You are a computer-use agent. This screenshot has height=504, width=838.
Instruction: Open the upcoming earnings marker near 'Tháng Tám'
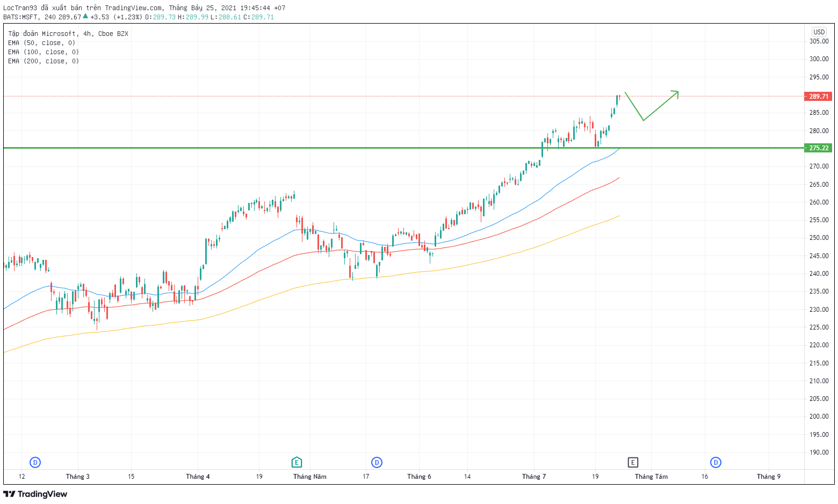pos(633,462)
